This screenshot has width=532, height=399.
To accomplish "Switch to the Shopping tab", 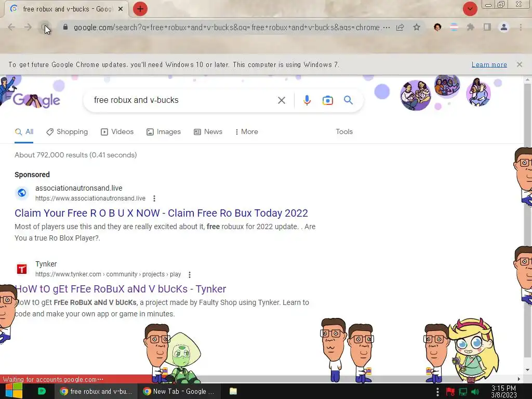I will point(67,132).
